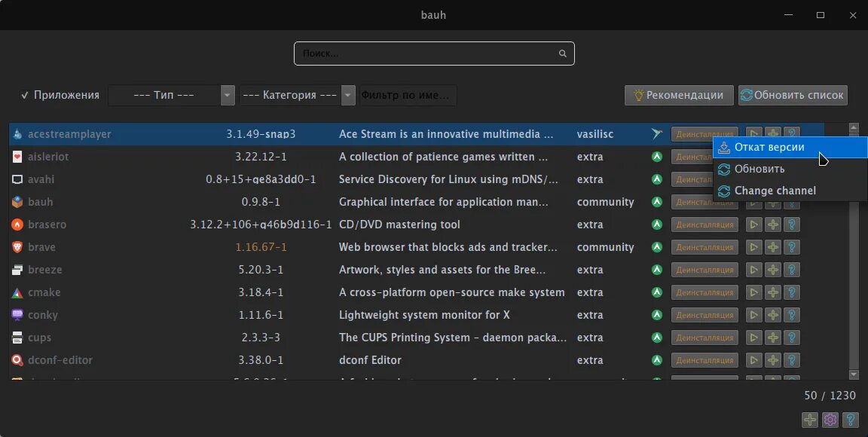The width and height of the screenshot is (868, 437).
Task: Click the Arch type icon in brave row
Action: point(656,247)
